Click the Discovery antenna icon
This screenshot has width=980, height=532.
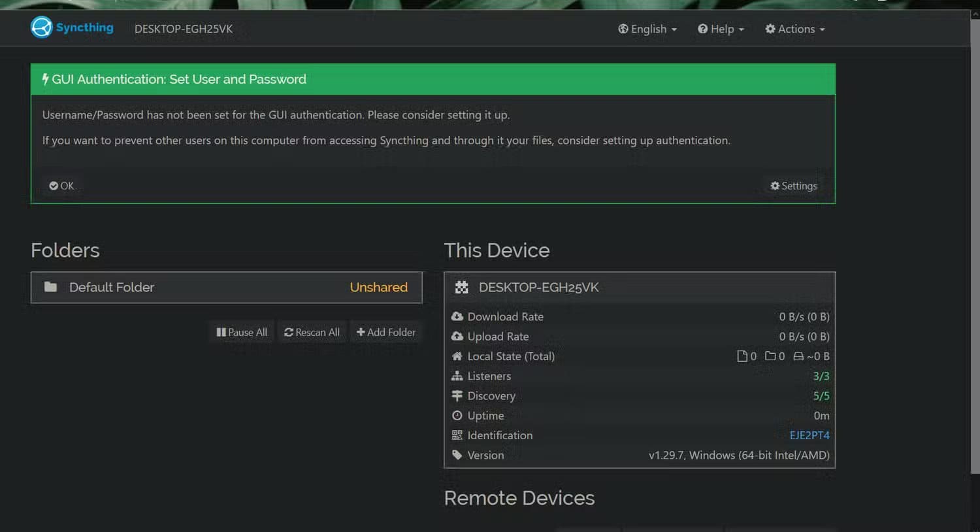[457, 395]
